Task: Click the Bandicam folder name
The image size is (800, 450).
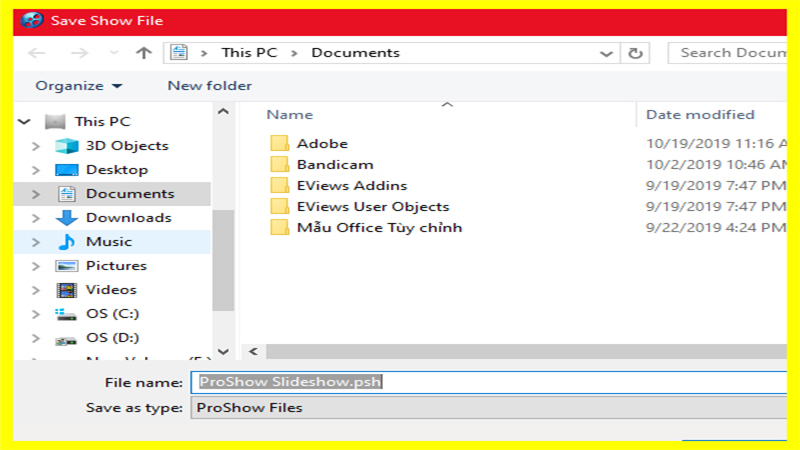Action: (335, 164)
